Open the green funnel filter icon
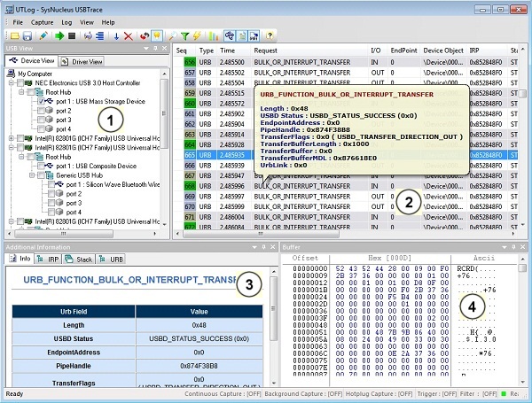Viewport: 532px width, 403px height. click(x=184, y=35)
